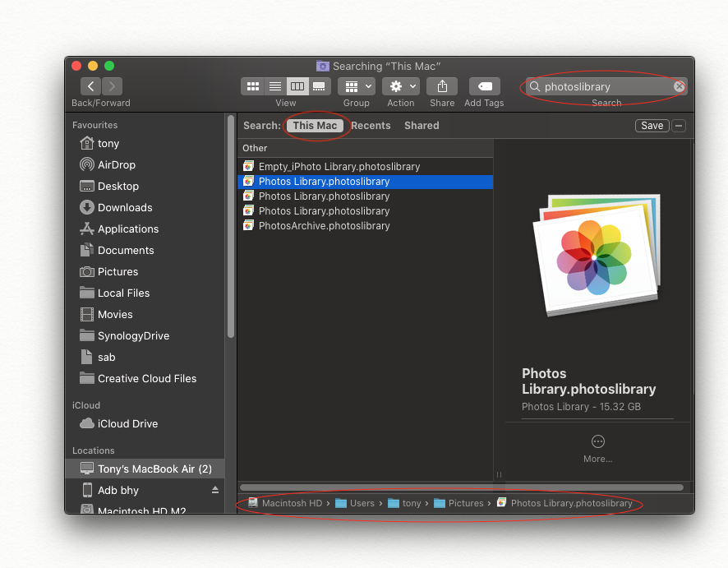The height and width of the screenshot is (568, 728).
Task: Click tony in the path bar
Action: [405, 503]
